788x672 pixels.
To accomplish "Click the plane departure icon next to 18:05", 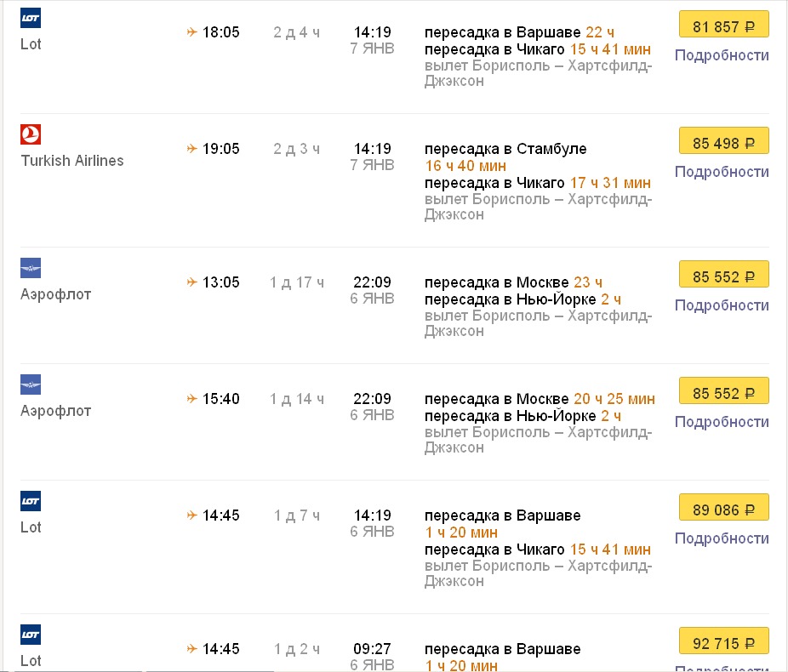I will pos(191,32).
